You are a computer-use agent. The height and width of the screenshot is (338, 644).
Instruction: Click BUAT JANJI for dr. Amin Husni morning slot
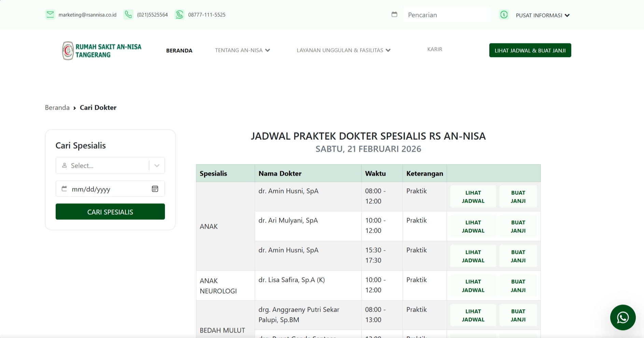tap(518, 197)
